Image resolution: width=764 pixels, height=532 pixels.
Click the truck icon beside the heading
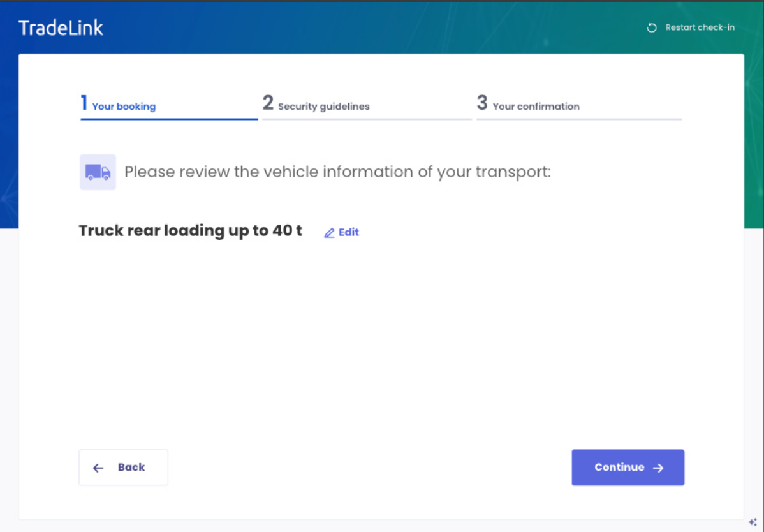[x=98, y=172]
